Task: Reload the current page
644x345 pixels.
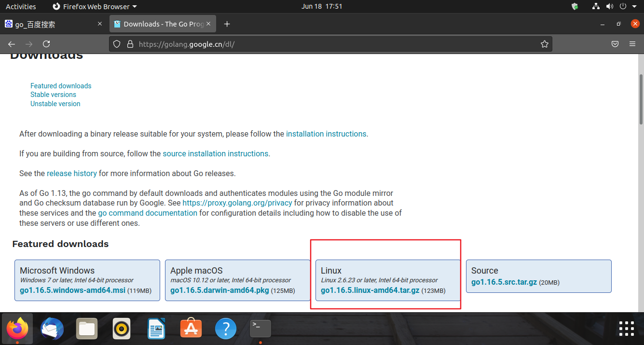Action: point(46,44)
